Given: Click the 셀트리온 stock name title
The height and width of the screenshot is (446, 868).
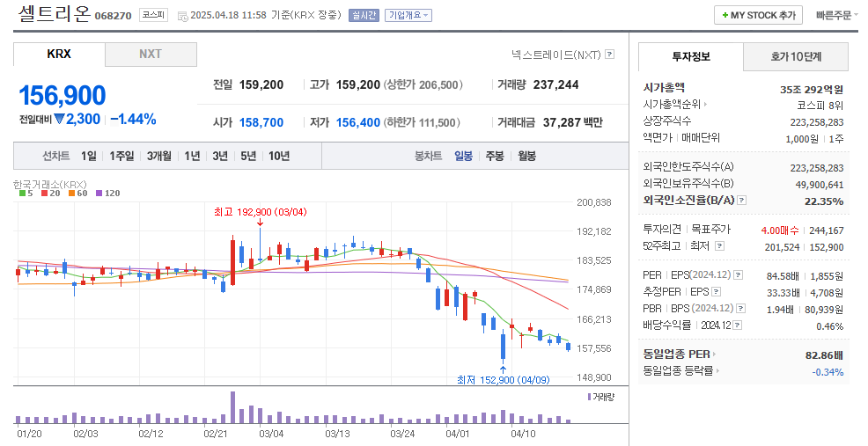Looking at the screenshot, I should pos(54,14).
